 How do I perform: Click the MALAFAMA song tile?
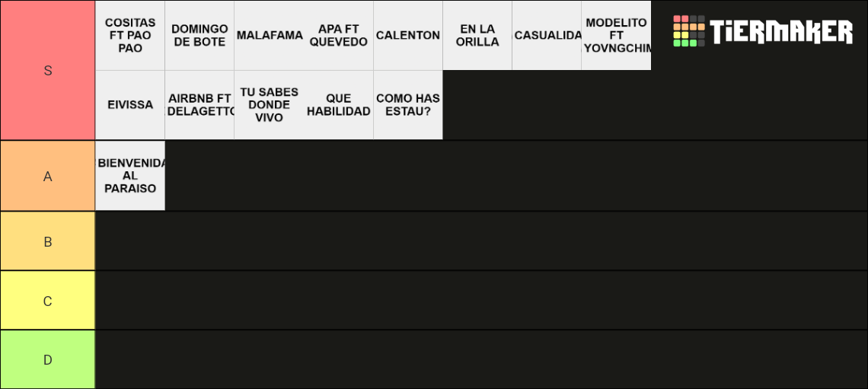pyautogui.click(x=269, y=36)
